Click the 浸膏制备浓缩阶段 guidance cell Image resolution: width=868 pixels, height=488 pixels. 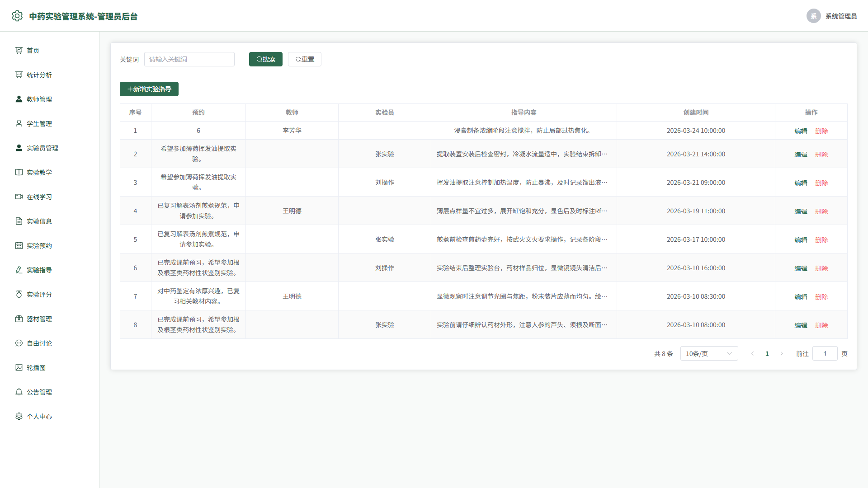(524, 131)
